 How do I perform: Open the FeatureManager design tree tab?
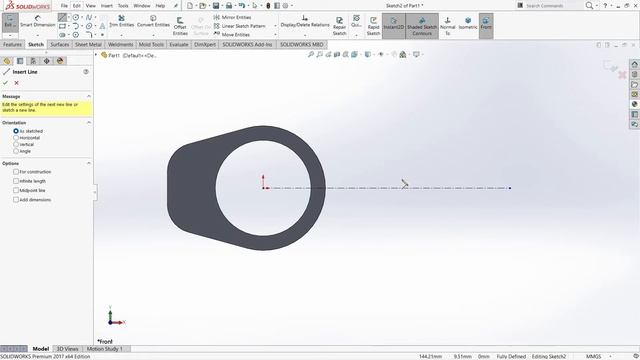(7, 61)
